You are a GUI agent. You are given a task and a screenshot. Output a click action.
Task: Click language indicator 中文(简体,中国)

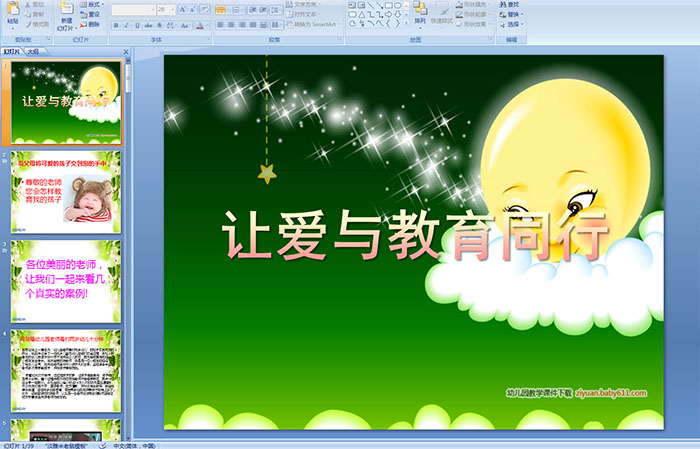134,445
